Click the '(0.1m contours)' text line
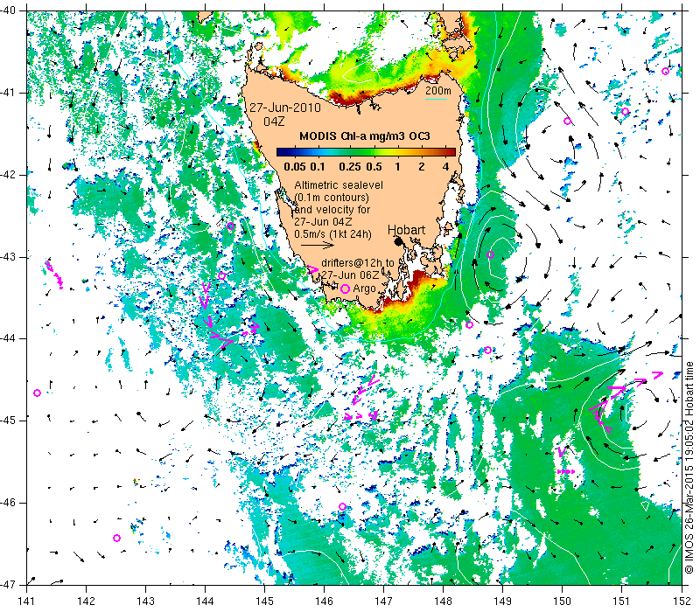The image size is (700, 612). (x=332, y=198)
